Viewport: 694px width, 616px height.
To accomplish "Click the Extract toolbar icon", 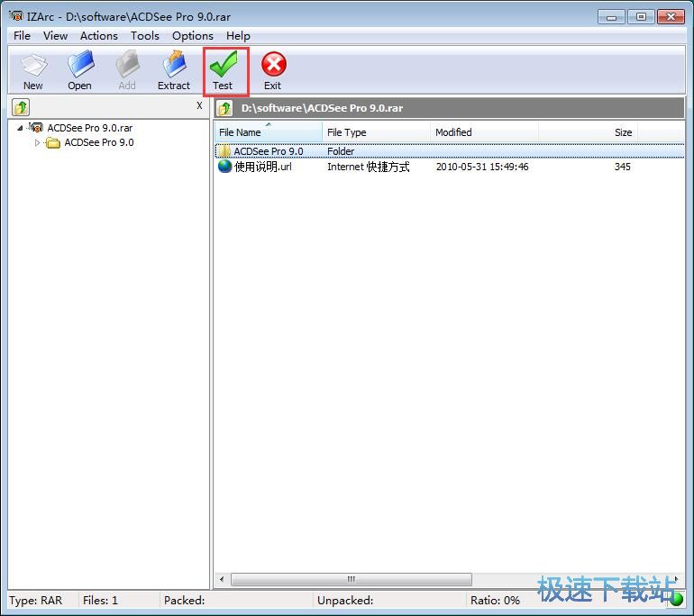I will coord(173,70).
